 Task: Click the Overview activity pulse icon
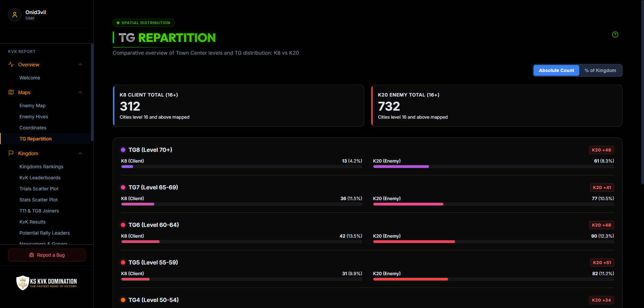(11, 64)
